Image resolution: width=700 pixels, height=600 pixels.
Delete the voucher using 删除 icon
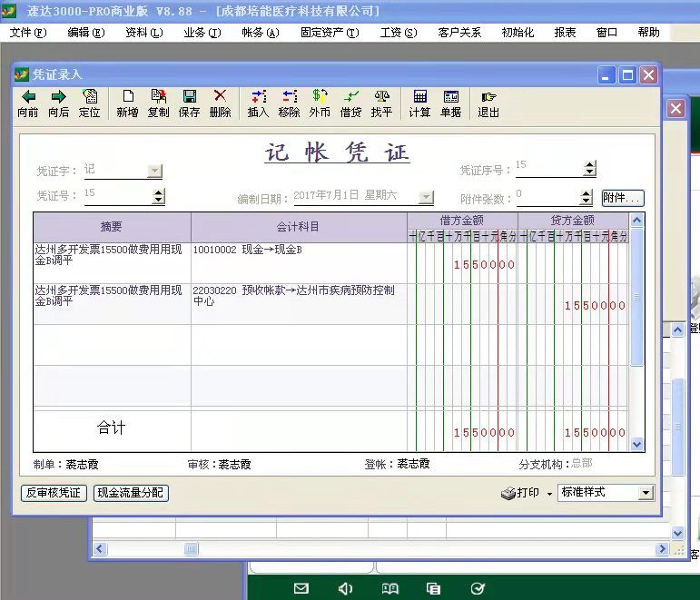220,97
